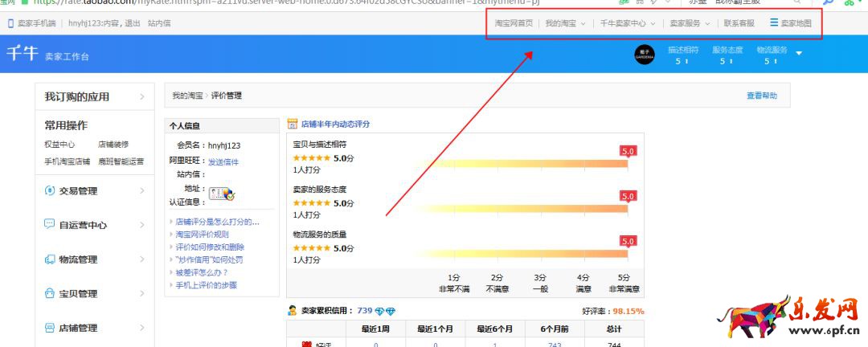Click the 宝贝与描述相符 five-star rating
The height and width of the screenshot is (347, 868).
point(312,157)
